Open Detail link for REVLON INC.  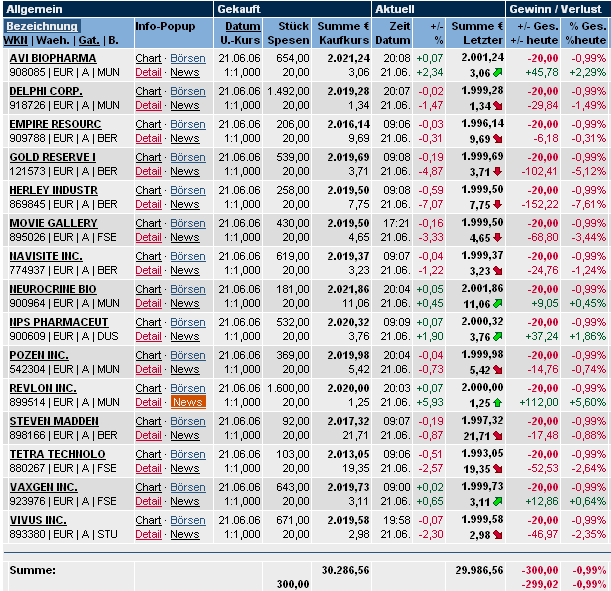[x=148, y=402]
